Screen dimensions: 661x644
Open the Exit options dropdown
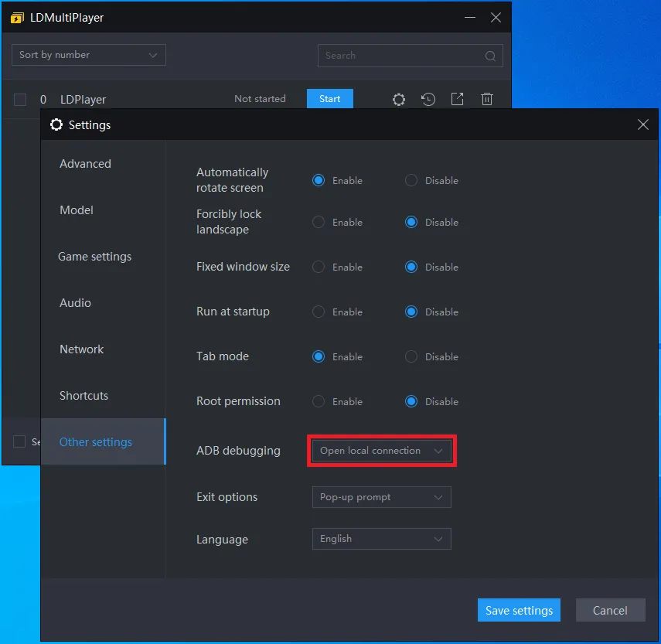click(381, 497)
